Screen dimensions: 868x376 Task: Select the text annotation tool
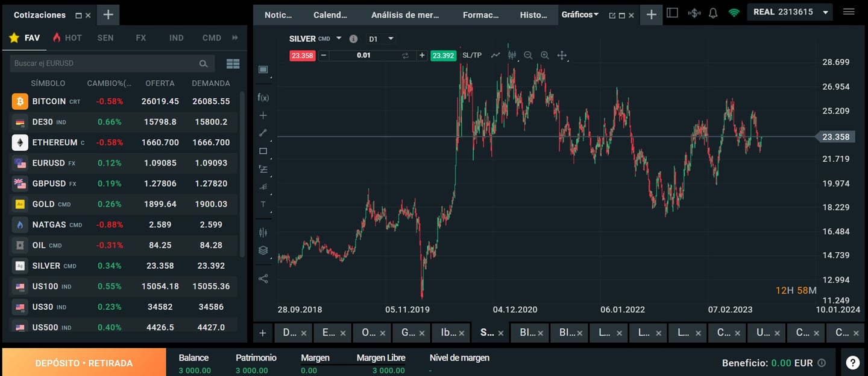[x=263, y=204]
